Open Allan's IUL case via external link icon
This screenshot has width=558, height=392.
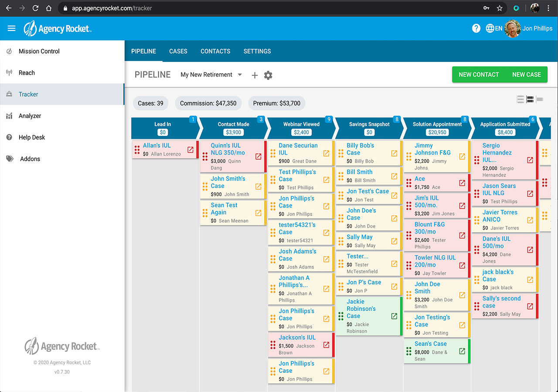pyautogui.click(x=191, y=149)
